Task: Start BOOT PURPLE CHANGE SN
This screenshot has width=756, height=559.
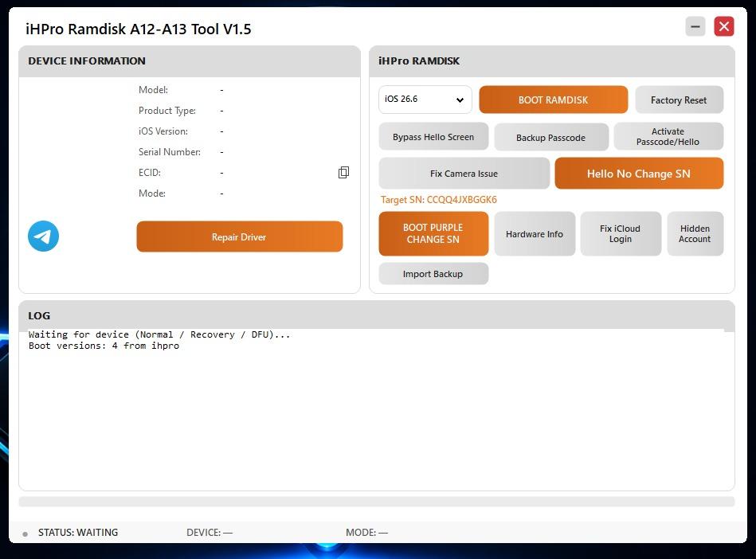Action: pos(433,233)
